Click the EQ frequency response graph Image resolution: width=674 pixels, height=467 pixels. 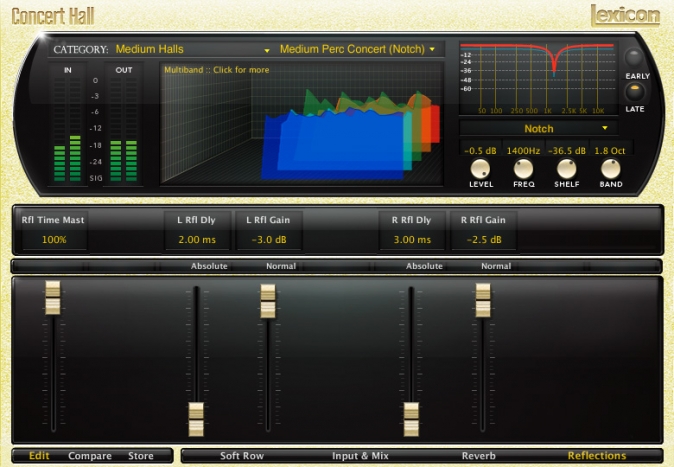tap(538, 78)
